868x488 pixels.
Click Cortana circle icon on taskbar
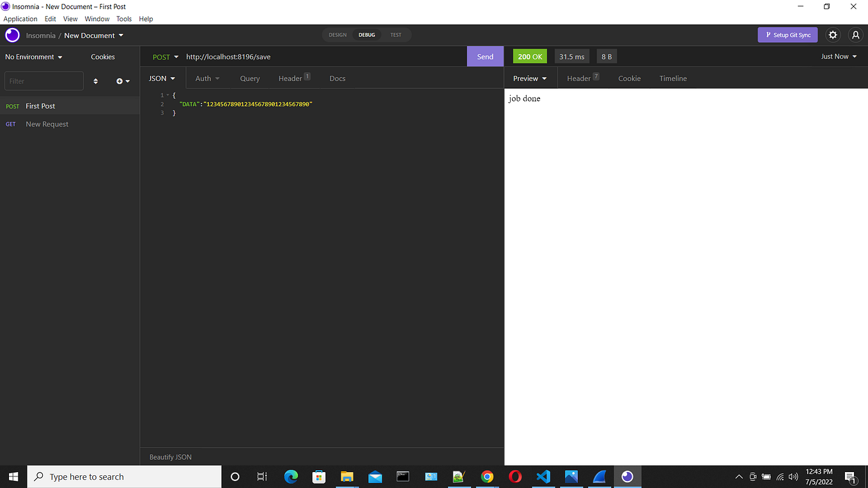[x=235, y=477]
